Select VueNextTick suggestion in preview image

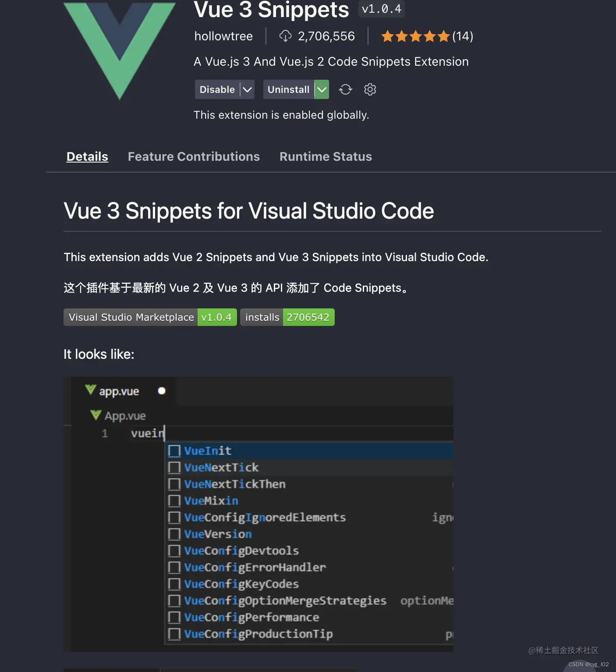pyautogui.click(x=309, y=467)
